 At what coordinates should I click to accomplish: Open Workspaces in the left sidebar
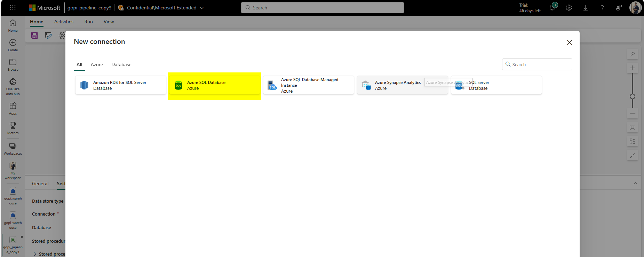coord(13,149)
